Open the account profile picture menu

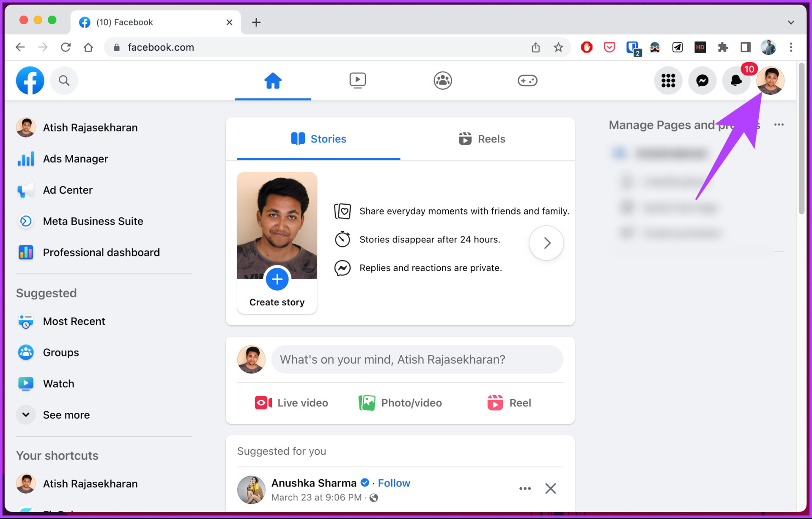(771, 80)
